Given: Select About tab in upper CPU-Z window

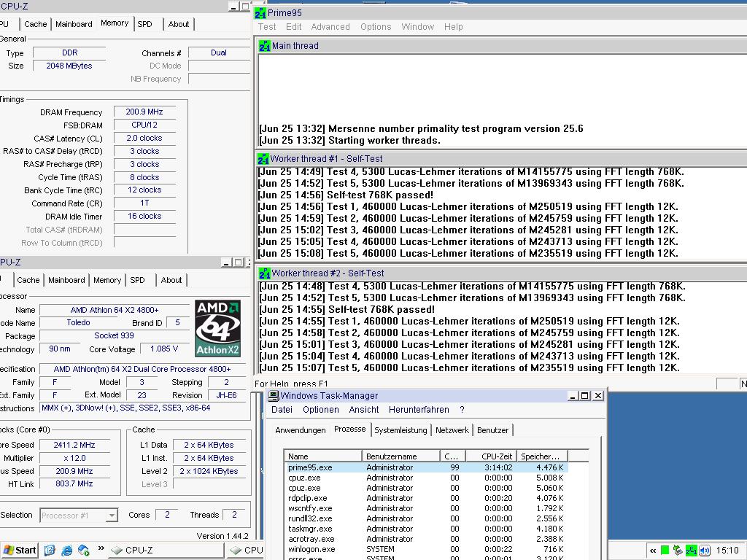Looking at the screenshot, I should 179,24.
